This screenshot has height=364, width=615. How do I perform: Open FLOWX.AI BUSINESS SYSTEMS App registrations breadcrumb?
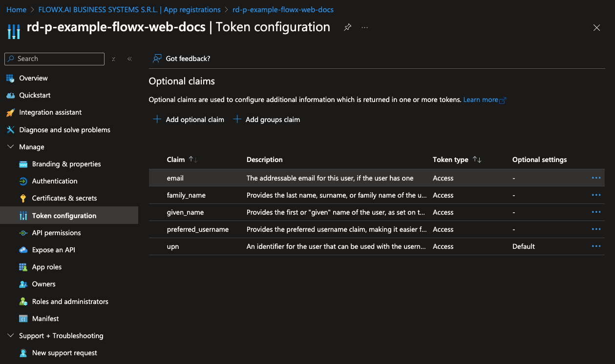pyautogui.click(x=129, y=9)
